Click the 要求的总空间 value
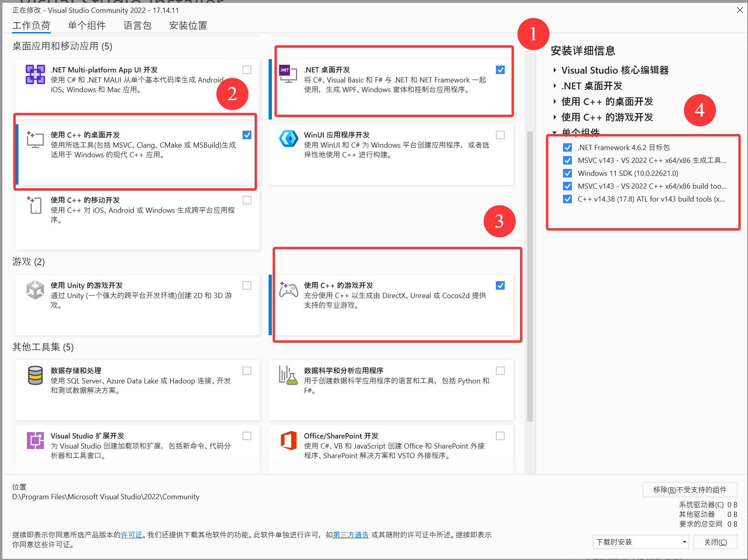The height and width of the screenshot is (560, 748). click(x=732, y=524)
